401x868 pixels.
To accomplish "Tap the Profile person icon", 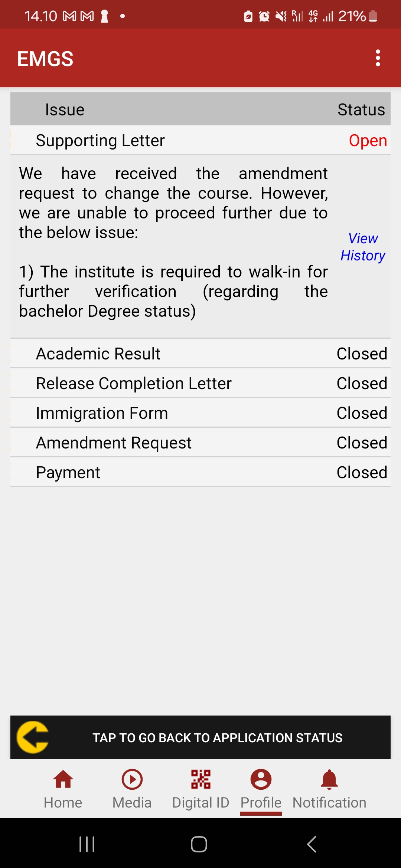I will click(x=261, y=779).
